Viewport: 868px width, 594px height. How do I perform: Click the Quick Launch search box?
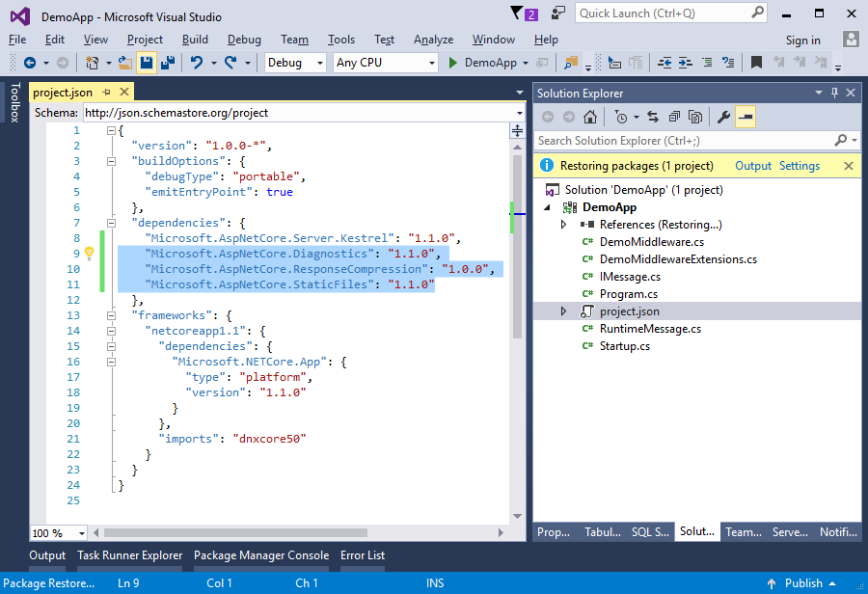click(671, 13)
